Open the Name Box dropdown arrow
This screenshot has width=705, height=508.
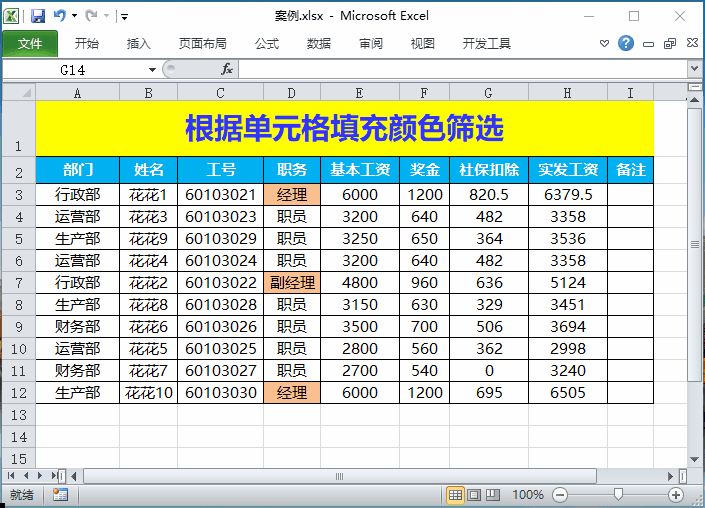152,69
